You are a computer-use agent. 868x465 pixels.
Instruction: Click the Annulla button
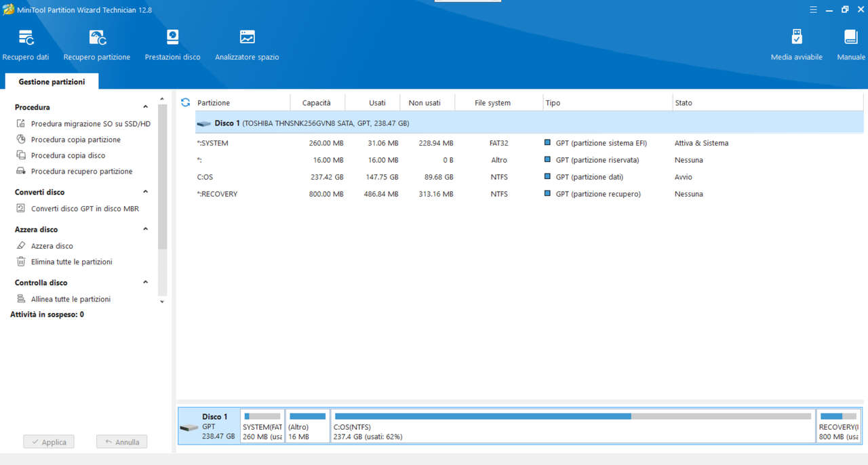(x=121, y=442)
